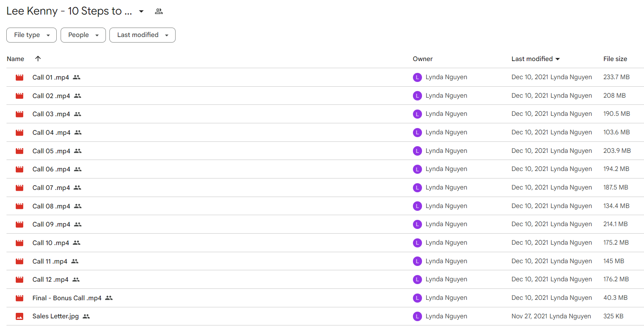644x329 pixels.
Task: Click the shared icon next to Call 01 .mp4
Action: click(77, 77)
